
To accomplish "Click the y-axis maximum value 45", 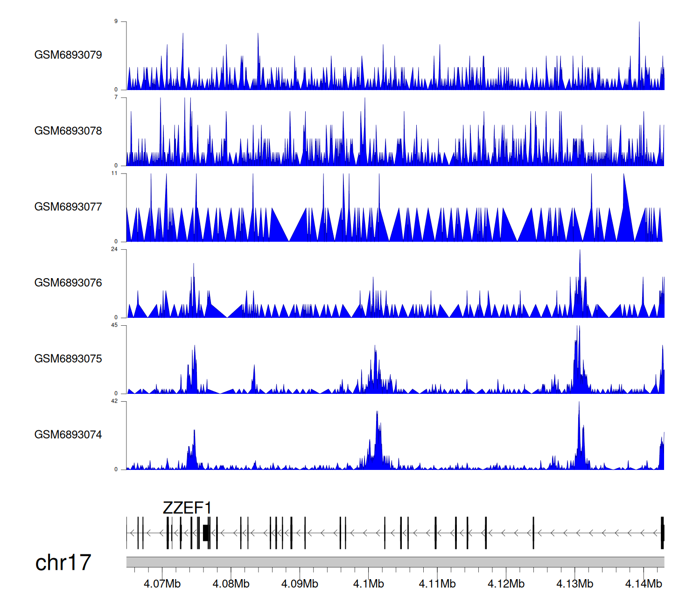I will tap(114, 325).
